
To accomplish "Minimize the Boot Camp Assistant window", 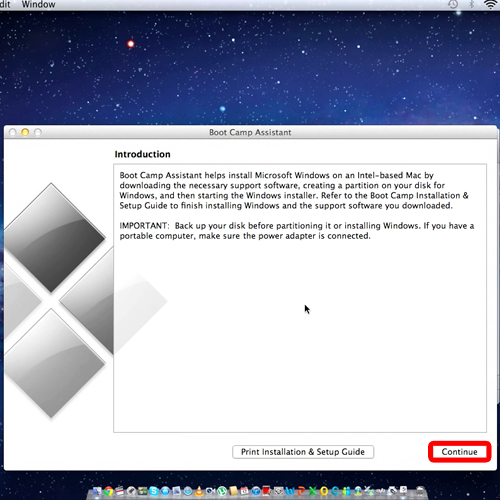I will point(25,132).
